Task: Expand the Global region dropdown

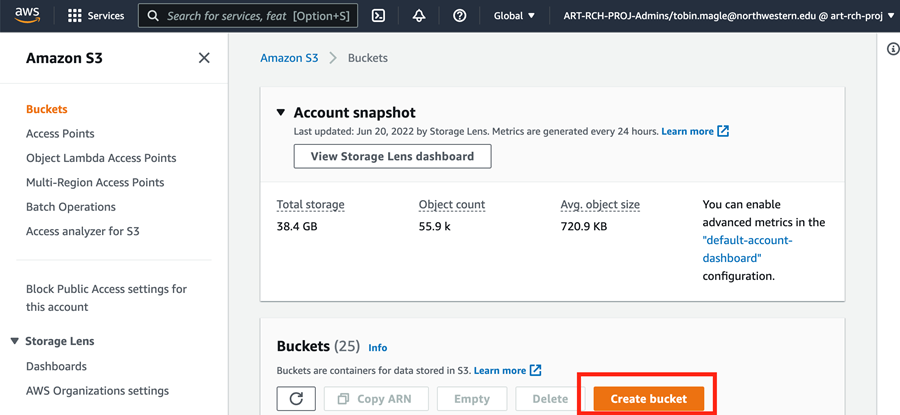Action: [x=514, y=16]
